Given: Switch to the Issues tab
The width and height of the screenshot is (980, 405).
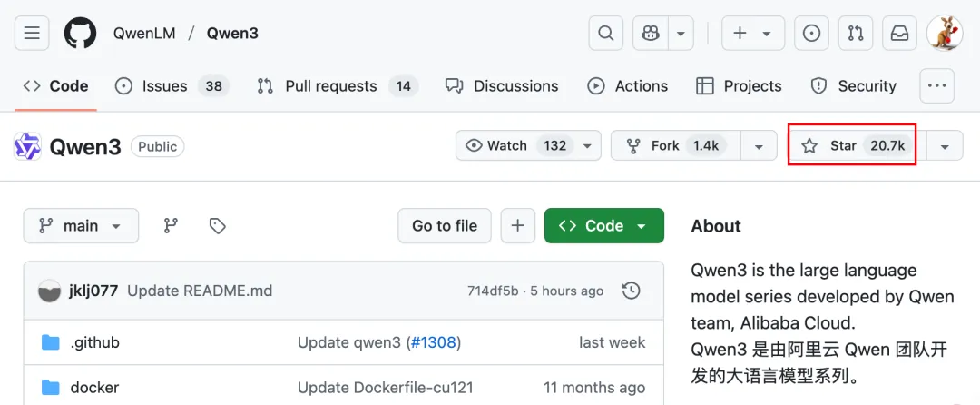Looking at the screenshot, I should tap(172, 86).
